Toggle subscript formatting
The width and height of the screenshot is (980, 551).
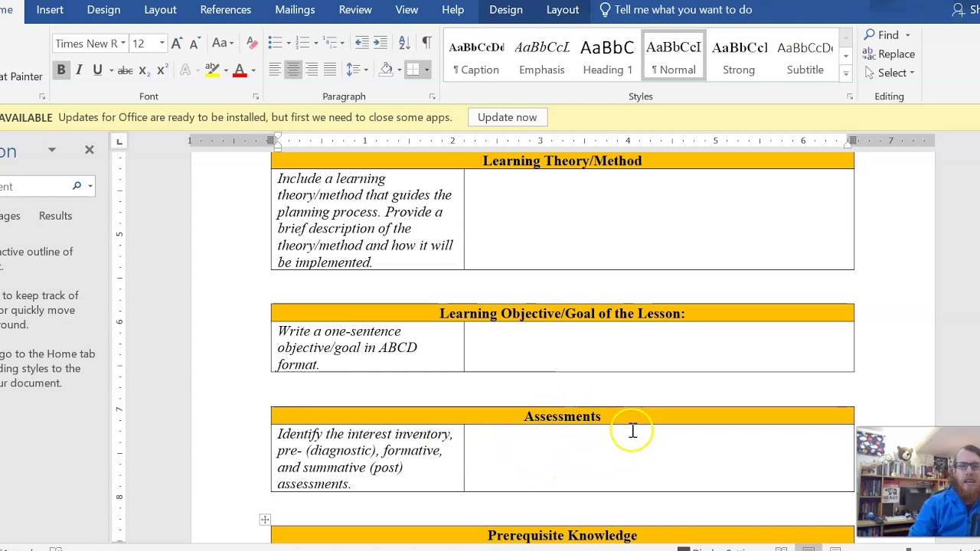click(x=144, y=70)
